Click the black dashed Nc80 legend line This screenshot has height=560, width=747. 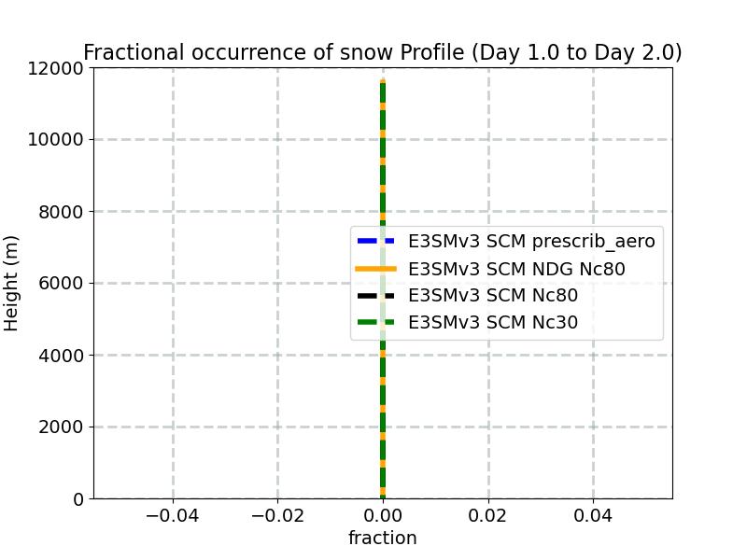coord(376,296)
